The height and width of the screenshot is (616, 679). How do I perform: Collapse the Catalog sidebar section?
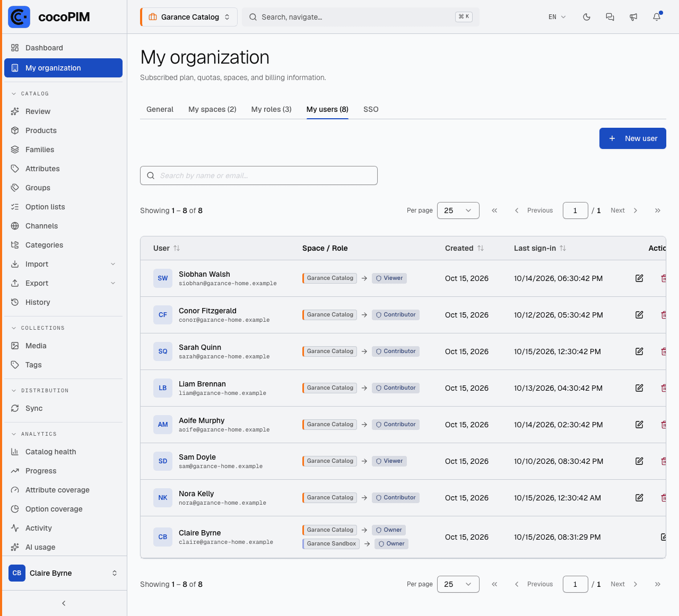(x=30, y=94)
